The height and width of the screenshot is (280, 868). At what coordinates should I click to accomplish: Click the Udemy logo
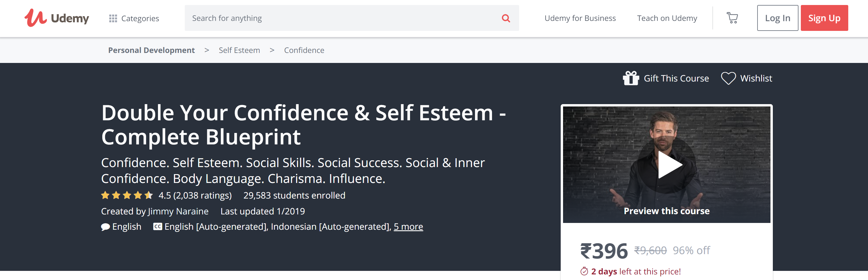click(57, 18)
